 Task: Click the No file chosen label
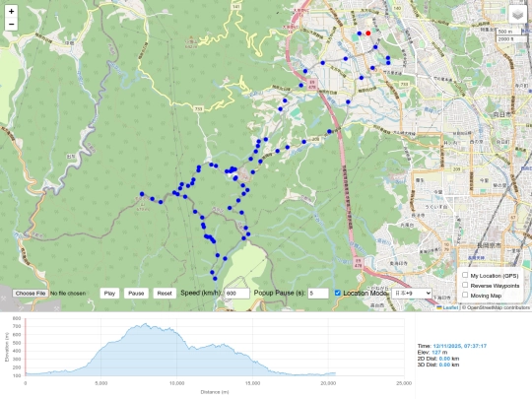(x=68, y=294)
